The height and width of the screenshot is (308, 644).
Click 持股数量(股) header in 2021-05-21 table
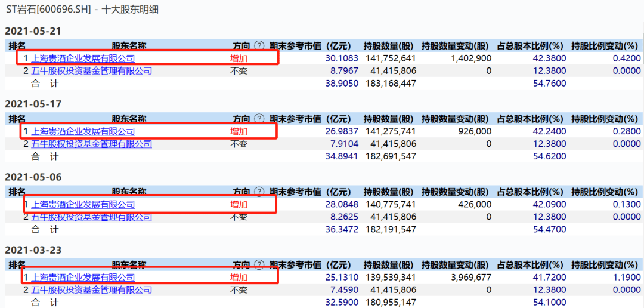[390, 45]
